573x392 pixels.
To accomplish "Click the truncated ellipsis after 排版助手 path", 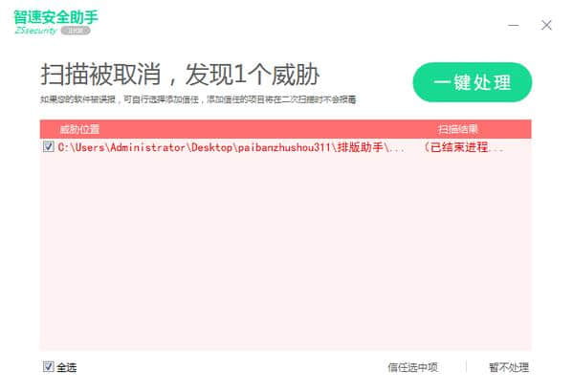I will [397, 150].
